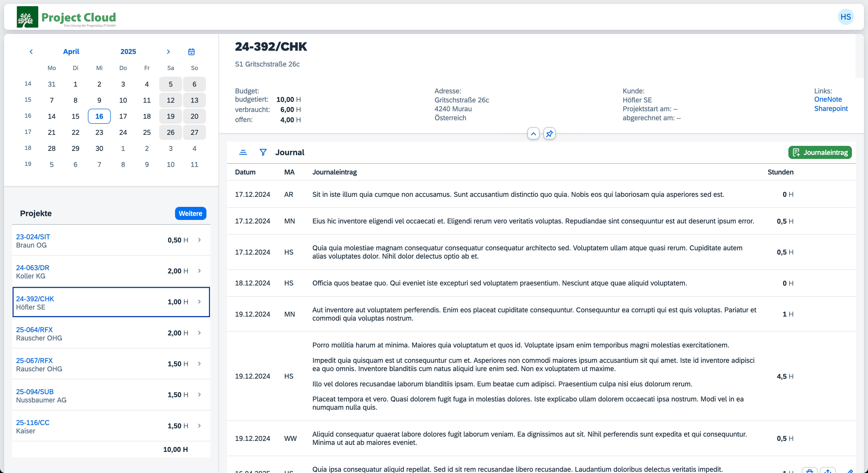Select April 24 in the calendar
This screenshot has height=473, width=868.
coord(123,132)
